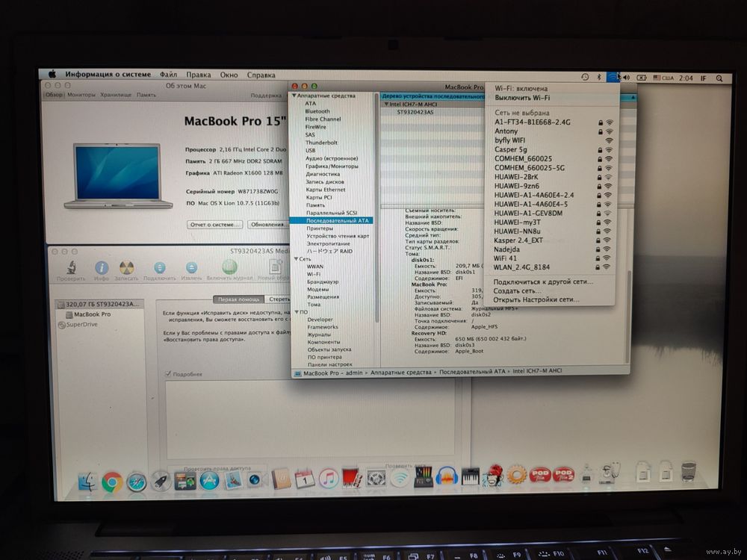747x560 pixels.
Task: Launch Google Chrome from the Dock
Action: pos(112,482)
